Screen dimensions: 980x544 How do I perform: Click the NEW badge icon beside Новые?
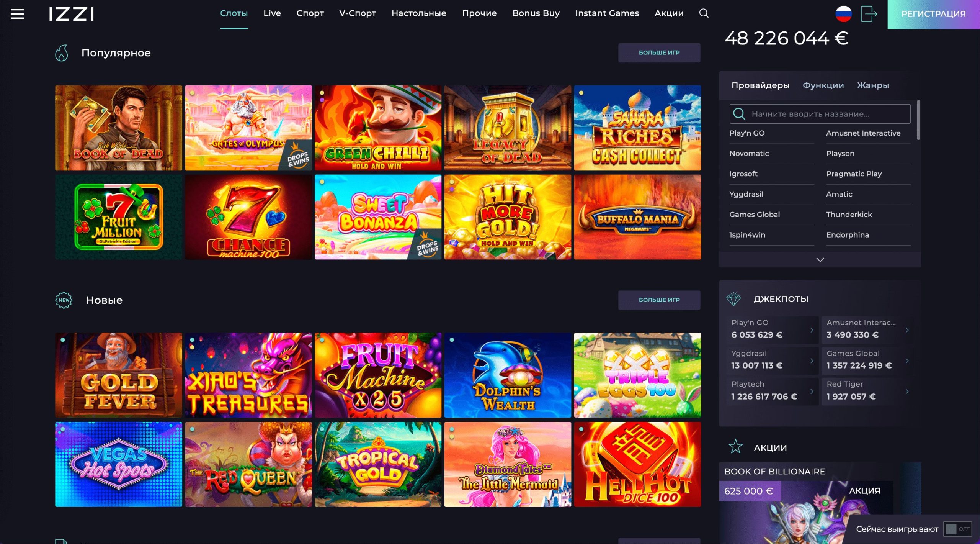tap(64, 300)
